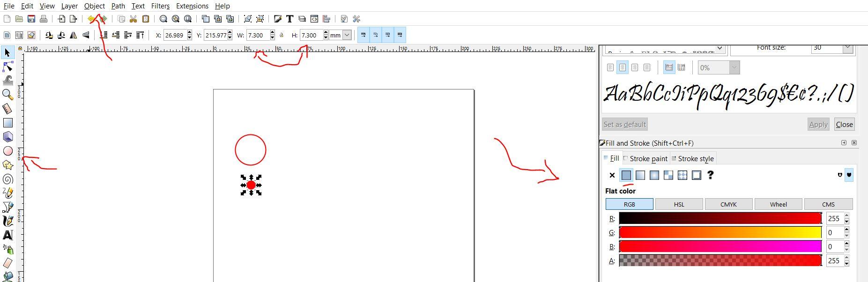Select the Measure tool

(7, 109)
